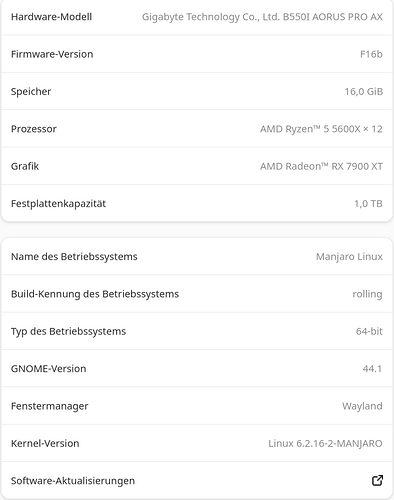
Task: Select the Speicher row label
Action: [x=31, y=92]
